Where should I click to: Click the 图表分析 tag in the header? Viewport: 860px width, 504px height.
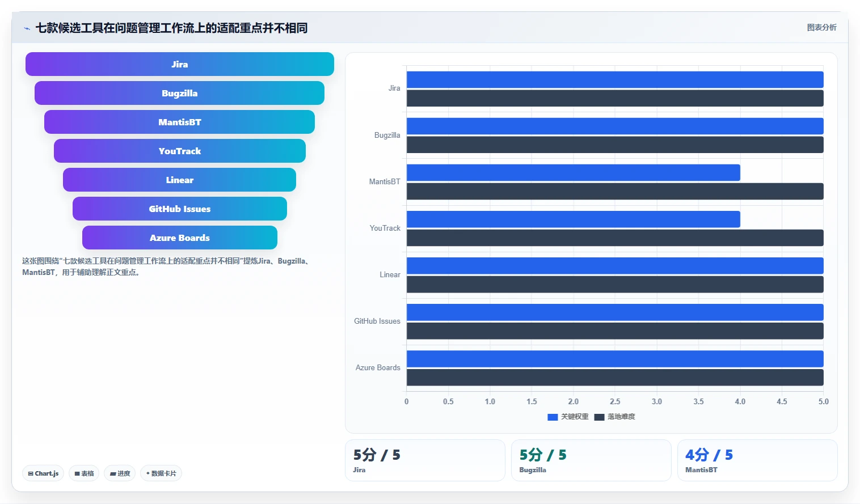coord(821,27)
